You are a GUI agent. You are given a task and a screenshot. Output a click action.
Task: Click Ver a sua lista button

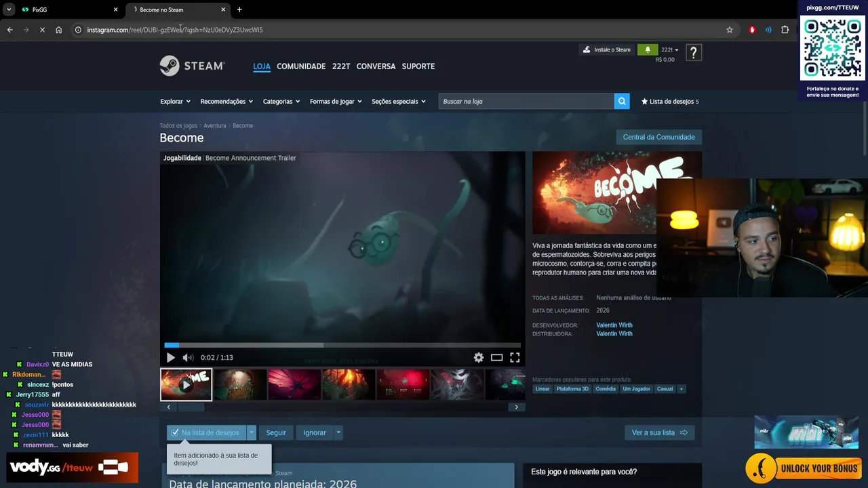tap(659, 432)
